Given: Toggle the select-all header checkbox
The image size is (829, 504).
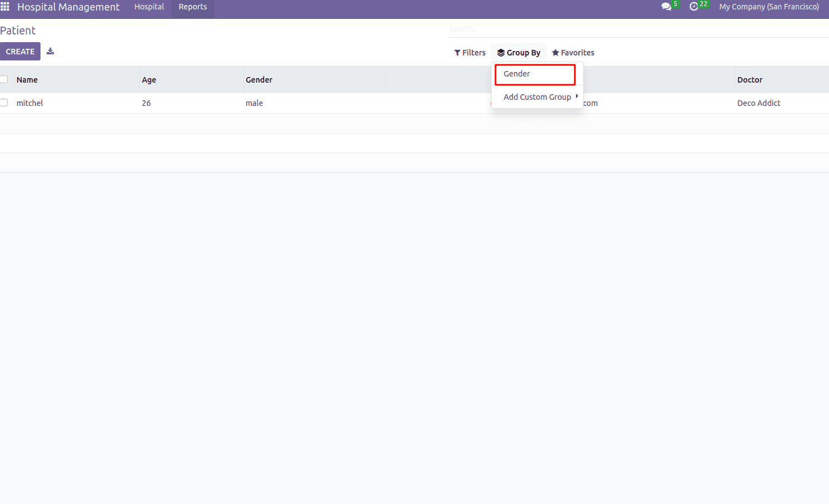Looking at the screenshot, I should [4, 79].
